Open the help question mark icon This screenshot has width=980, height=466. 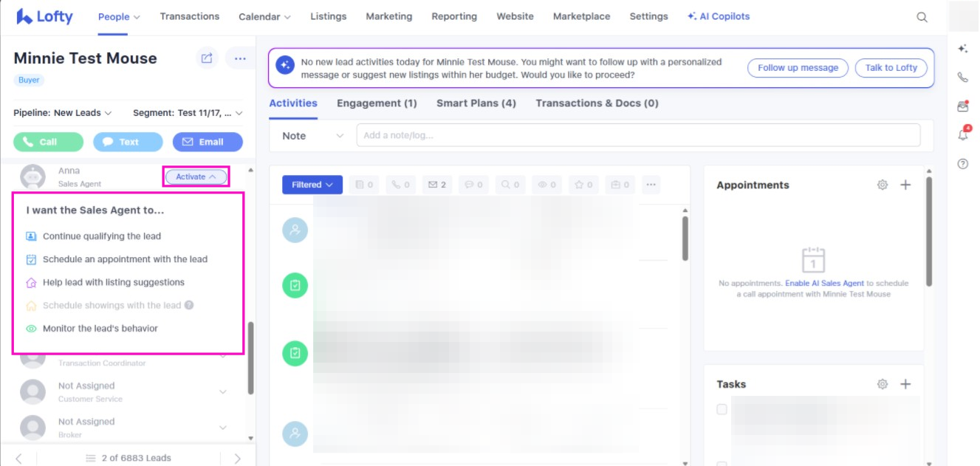962,164
